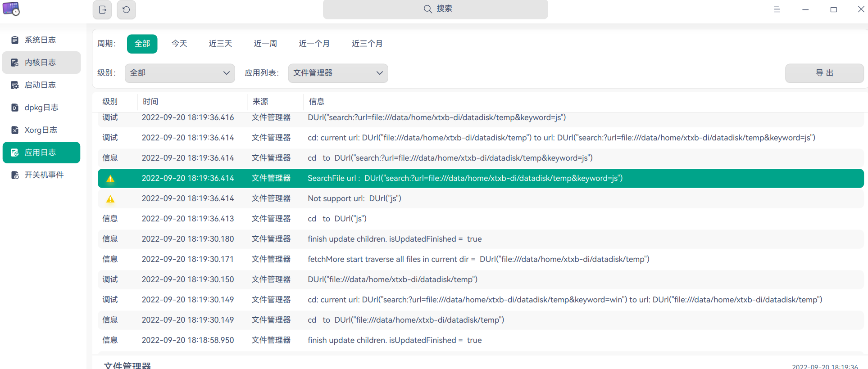Viewport: 868px width, 369px height.
Task: Click the log viewer app logo icon
Action: pyautogui.click(x=11, y=9)
